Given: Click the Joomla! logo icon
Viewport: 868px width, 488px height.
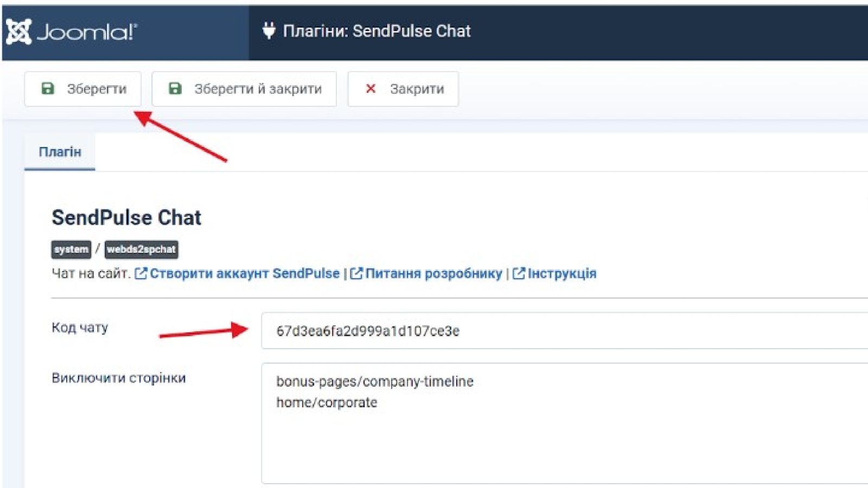Looking at the screenshot, I should point(20,31).
